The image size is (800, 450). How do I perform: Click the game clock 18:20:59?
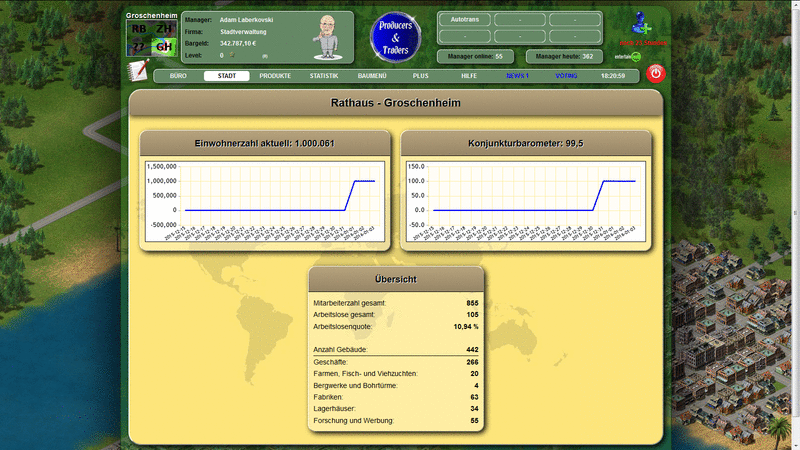(x=613, y=76)
